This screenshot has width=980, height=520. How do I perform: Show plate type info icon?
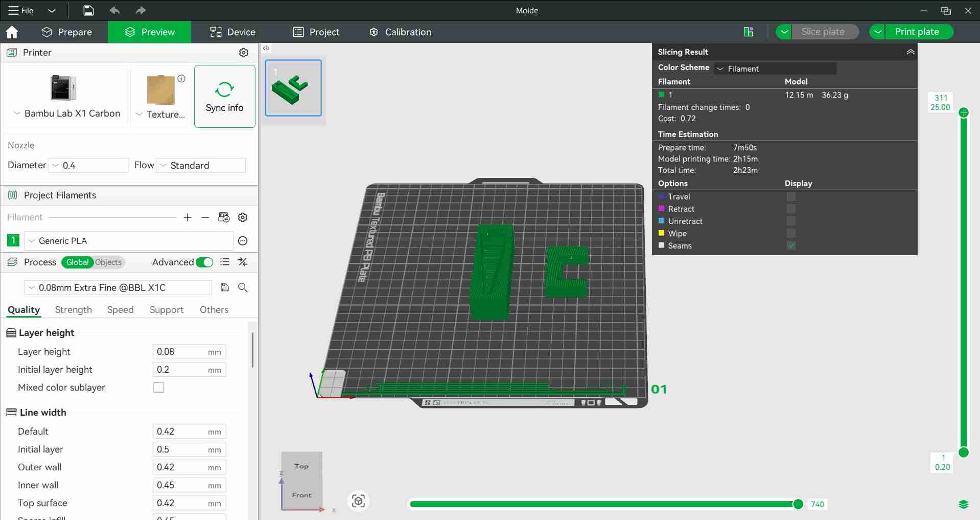[x=181, y=79]
